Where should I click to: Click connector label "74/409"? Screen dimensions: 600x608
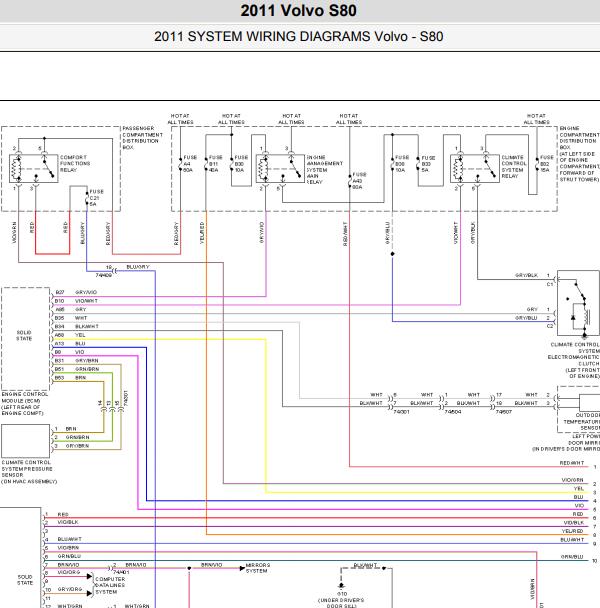coord(104,275)
